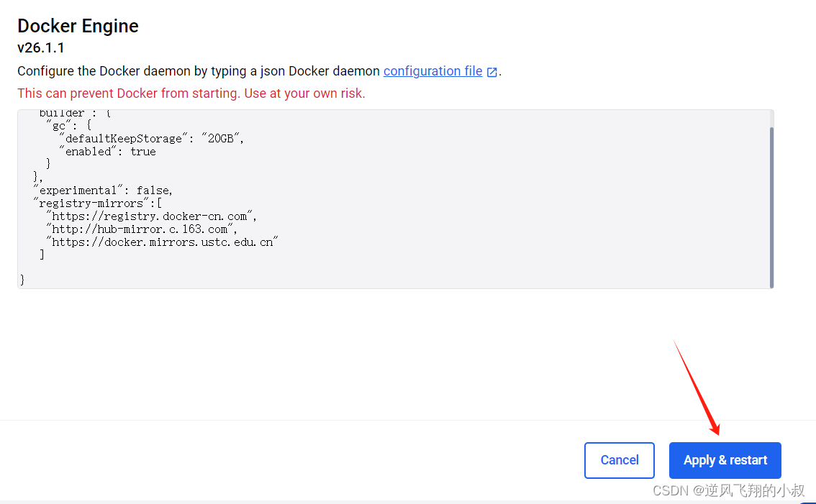Click the "gc": { line in editor
This screenshot has width=816, height=504.
pyautogui.click(x=68, y=125)
